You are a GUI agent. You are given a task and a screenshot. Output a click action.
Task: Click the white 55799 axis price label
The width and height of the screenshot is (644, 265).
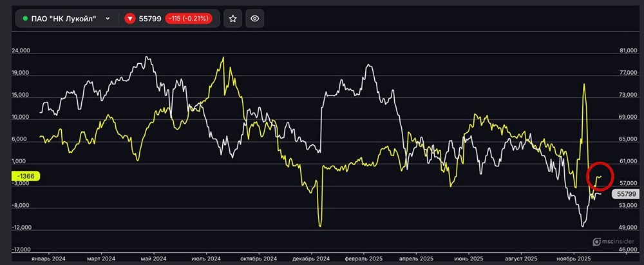[x=627, y=194]
